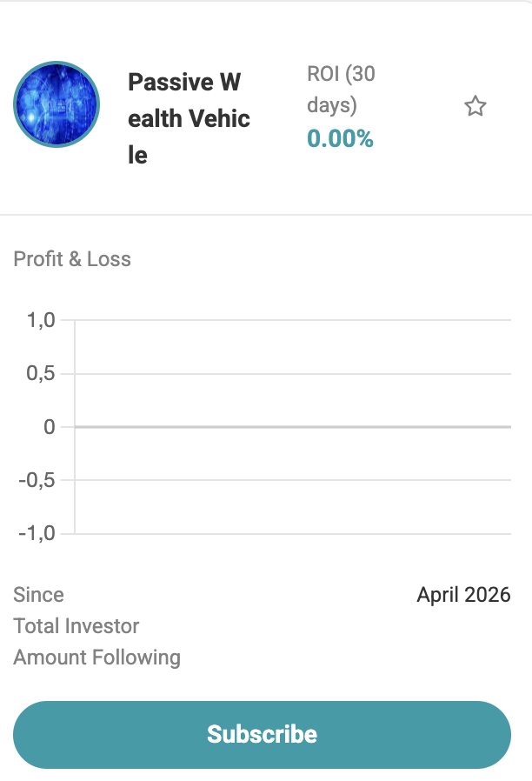This screenshot has width=532, height=781.
Task: Open the blue circular strategy avatar
Action: click(57, 104)
